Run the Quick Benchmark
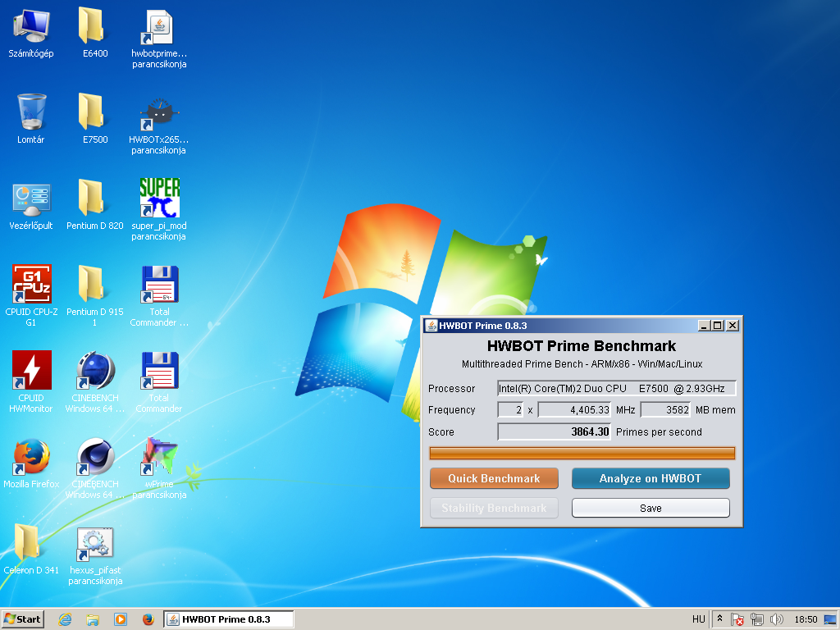 494,478
